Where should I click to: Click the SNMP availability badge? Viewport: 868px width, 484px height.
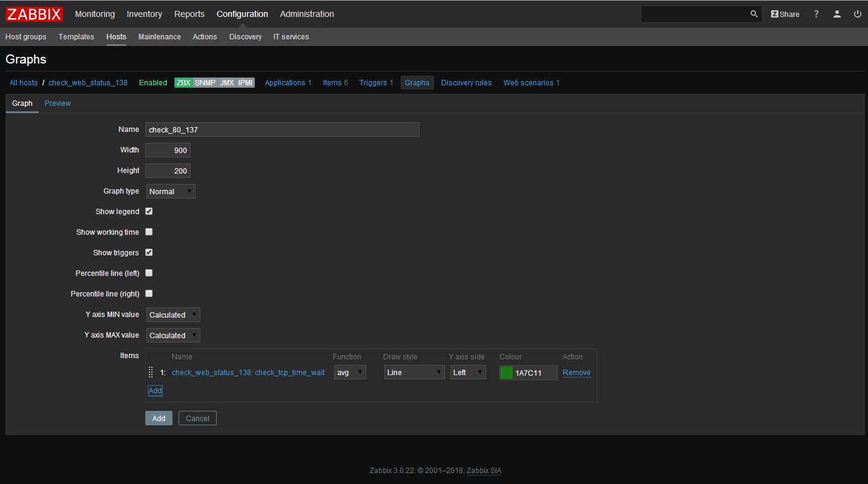(x=205, y=83)
